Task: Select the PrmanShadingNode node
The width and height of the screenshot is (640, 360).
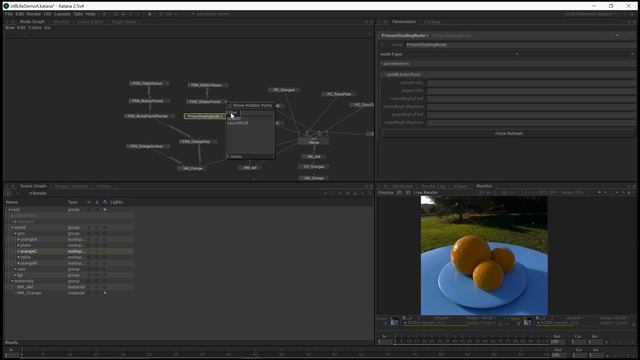Action: pos(205,116)
